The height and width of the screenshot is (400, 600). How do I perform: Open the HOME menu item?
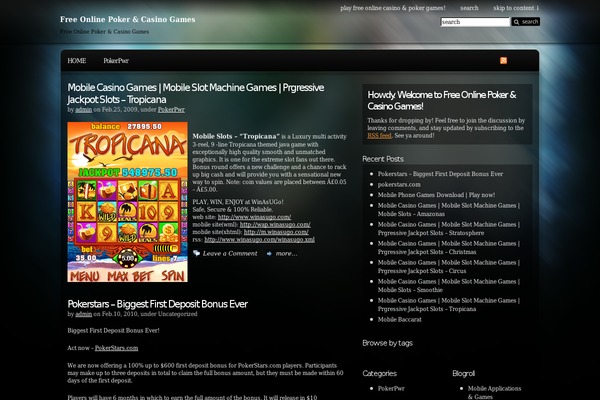pos(77,60)
